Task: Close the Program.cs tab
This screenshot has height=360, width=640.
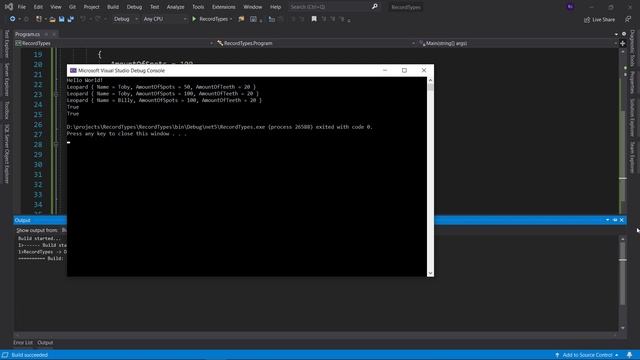Action: pyautogui.click(x=54, y=34)
